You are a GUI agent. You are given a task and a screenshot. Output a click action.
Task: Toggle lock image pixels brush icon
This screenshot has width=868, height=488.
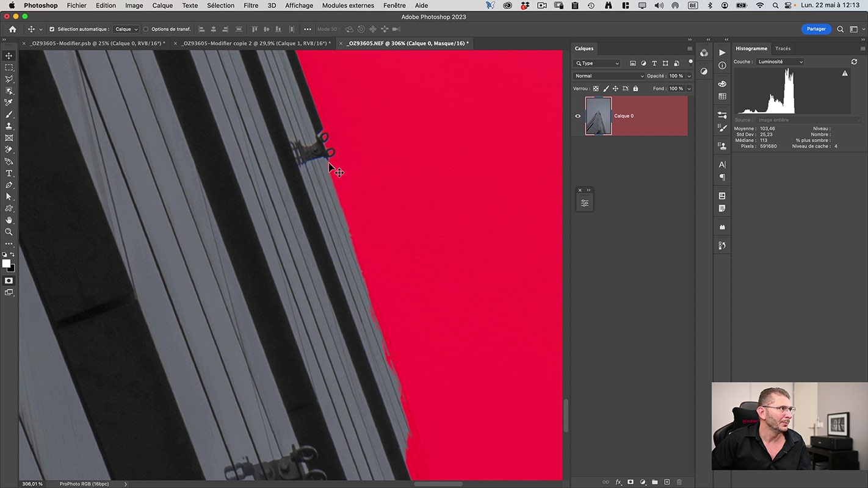[606, 88]
